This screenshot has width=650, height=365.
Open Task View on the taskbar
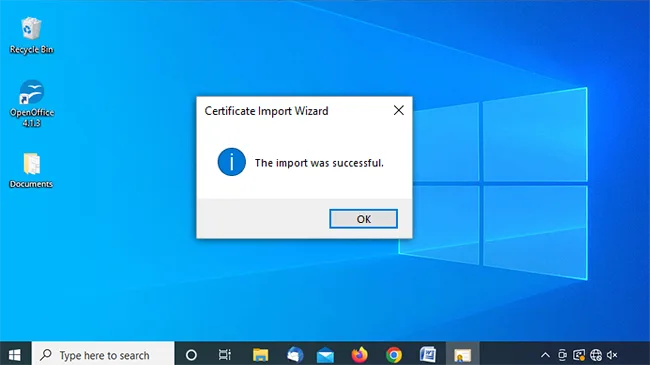[x=225, y=355]
